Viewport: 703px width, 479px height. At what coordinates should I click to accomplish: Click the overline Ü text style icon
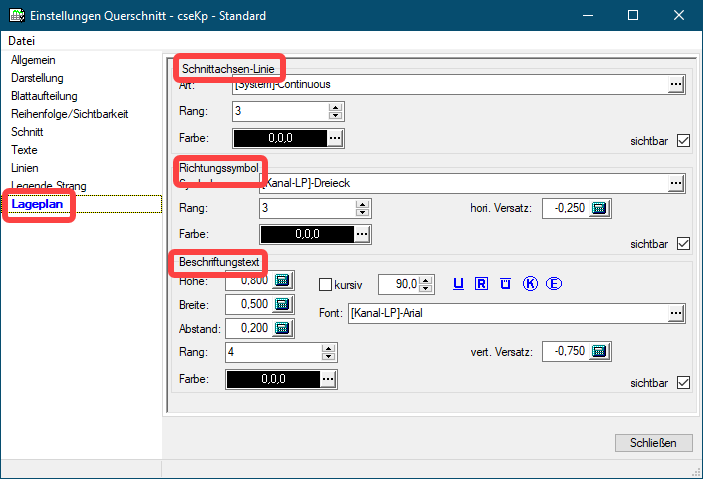point(506,284)
